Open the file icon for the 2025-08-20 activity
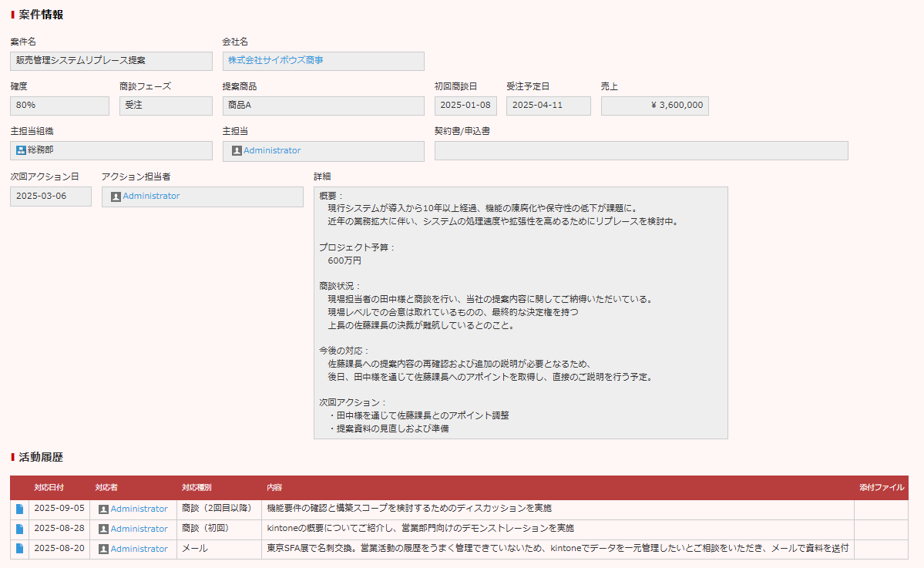This screenshot has height=568, width=924. pos(18,550)
